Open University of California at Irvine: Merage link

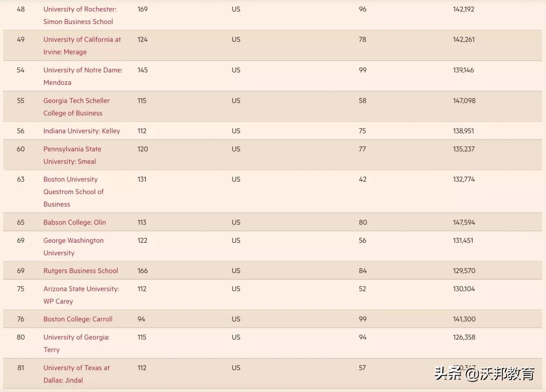click(x=82, y=46)
